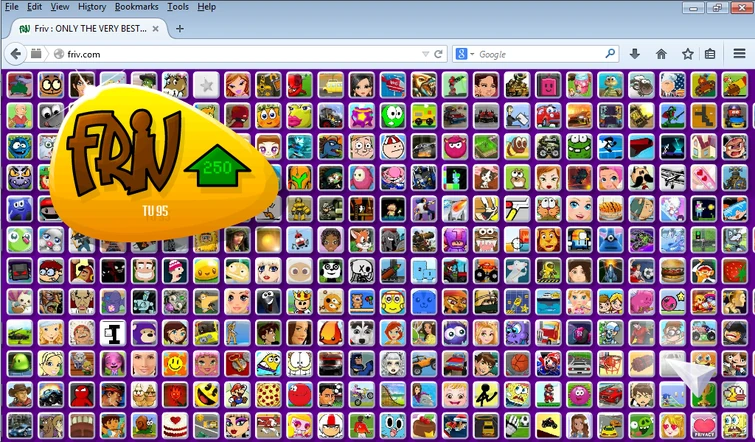Select the Scooby-Doo game icon
This screenshot has height=442, width=755.
pos(51,426)
